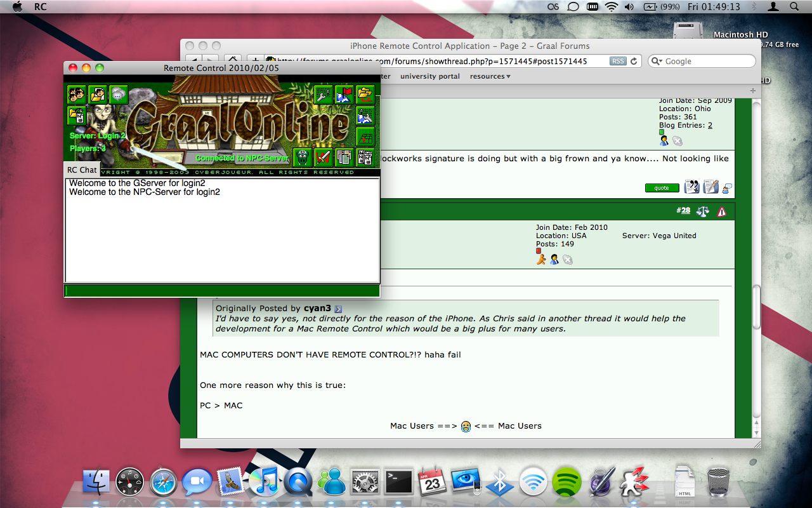Click the stacked documents icon
Viewport: 812px width, 508px height.
[344, 156]
